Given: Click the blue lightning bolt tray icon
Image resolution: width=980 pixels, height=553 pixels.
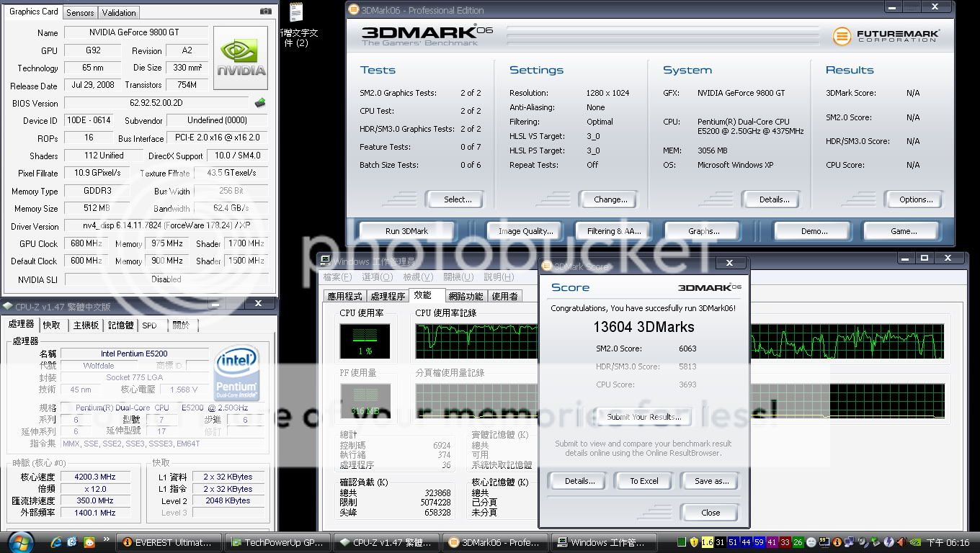Looking at the screenshot, I should [888, 542].
